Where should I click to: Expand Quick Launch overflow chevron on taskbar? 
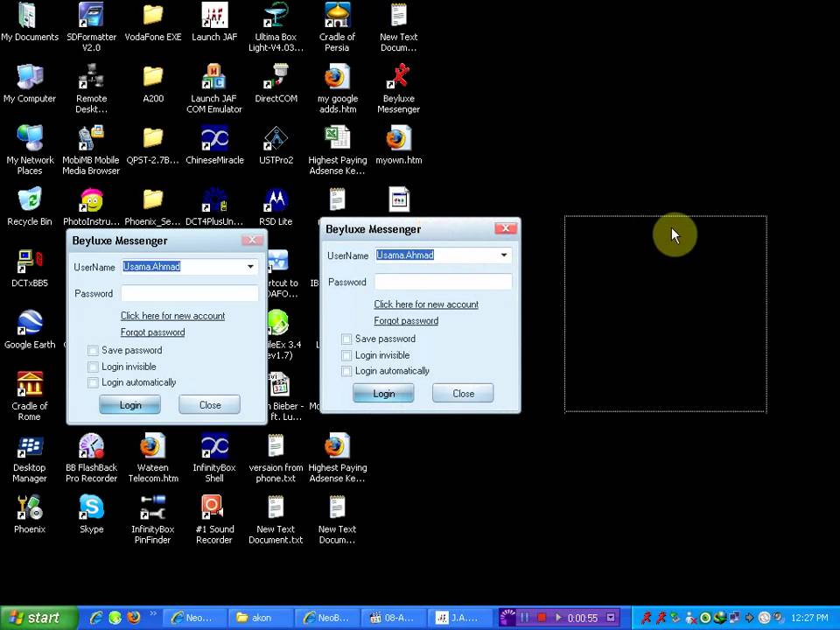152,613
